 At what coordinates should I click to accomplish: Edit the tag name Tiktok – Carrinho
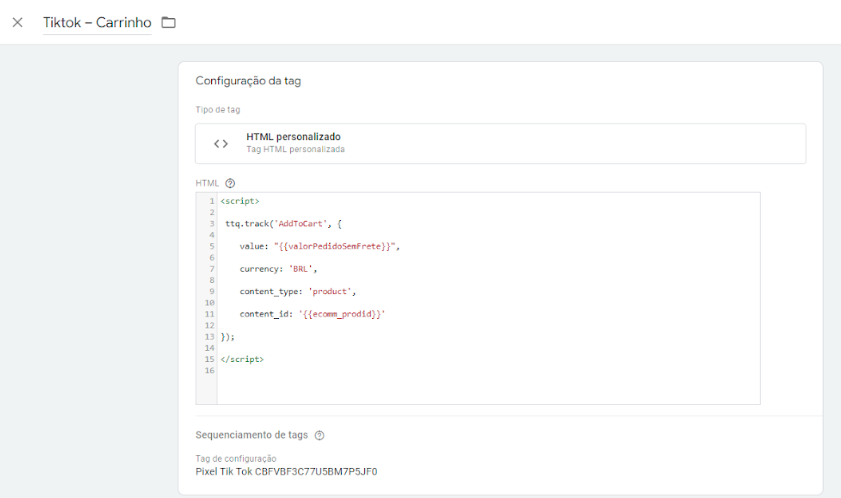click(97, 23)
